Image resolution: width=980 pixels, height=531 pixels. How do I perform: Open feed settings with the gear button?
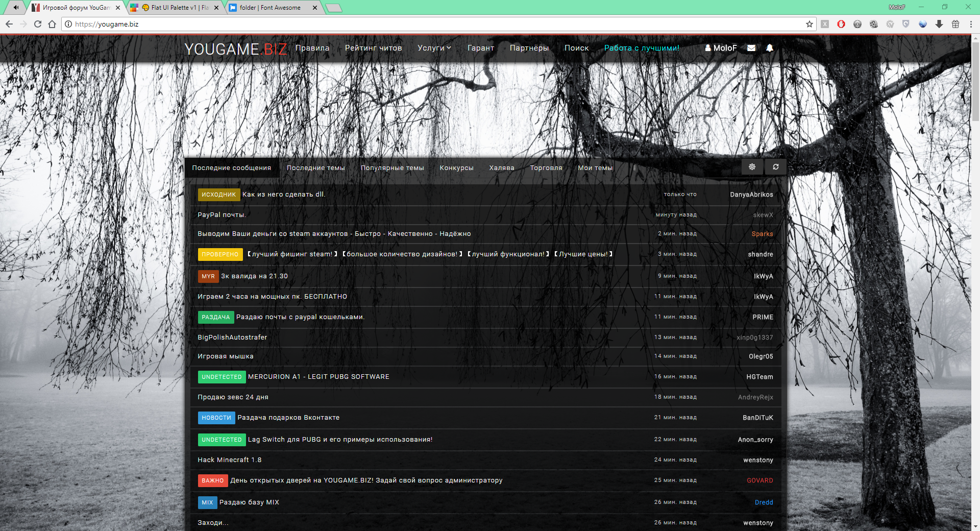752,167
